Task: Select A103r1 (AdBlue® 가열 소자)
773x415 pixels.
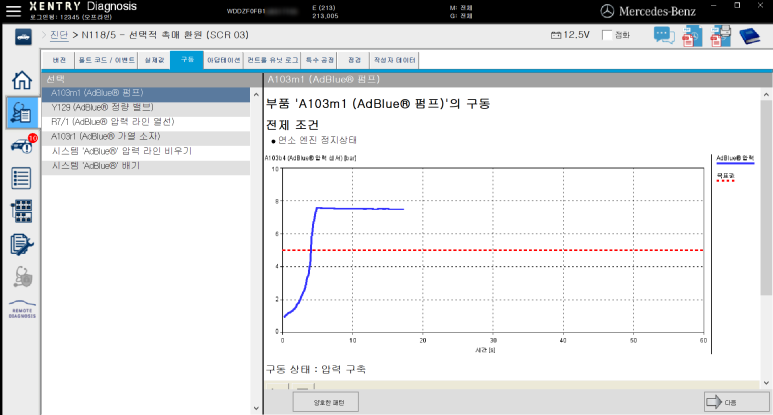Action: 146,137
